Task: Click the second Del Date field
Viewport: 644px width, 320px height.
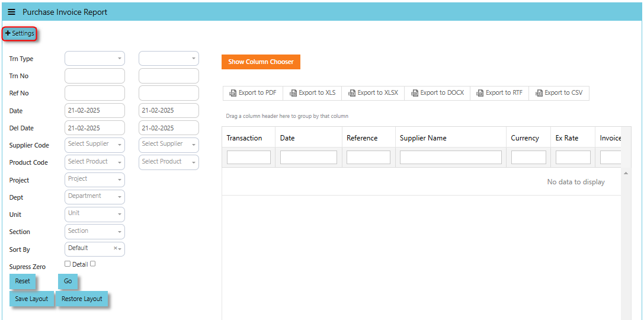Action: click(x=169, y=128)
